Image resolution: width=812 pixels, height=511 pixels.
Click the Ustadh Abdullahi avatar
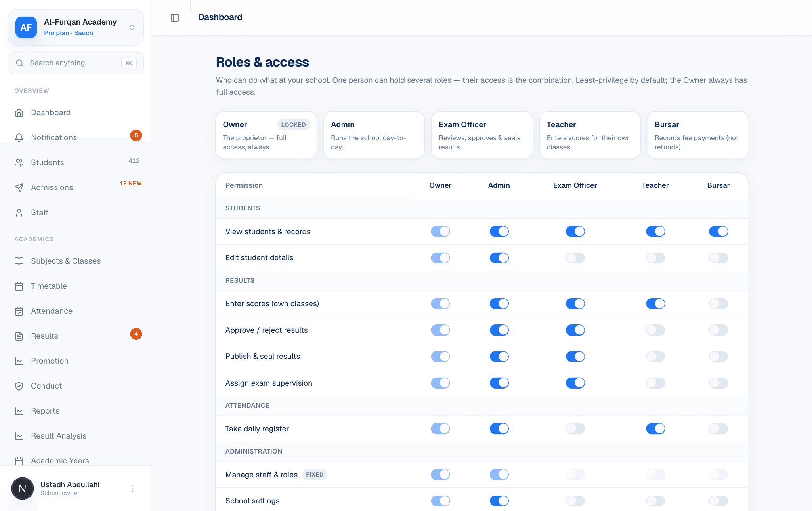(23, 488)
